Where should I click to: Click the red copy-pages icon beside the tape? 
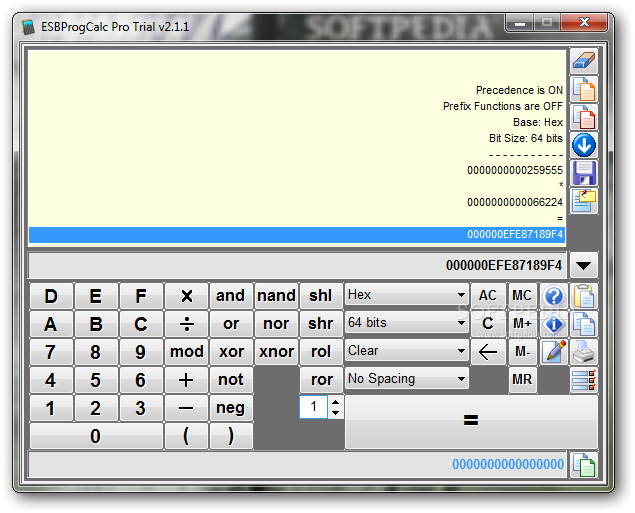[584, 117]
